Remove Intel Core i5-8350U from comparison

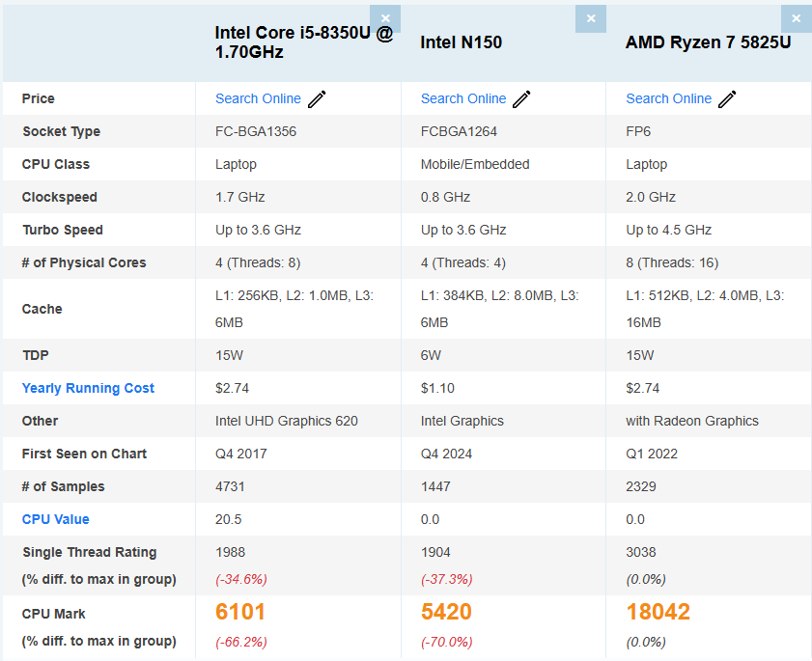click(385, 18)
